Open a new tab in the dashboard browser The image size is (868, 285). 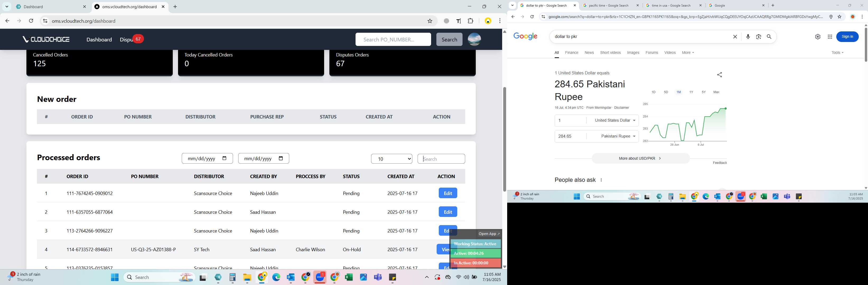pyautogui.click(x=175, y=7)
